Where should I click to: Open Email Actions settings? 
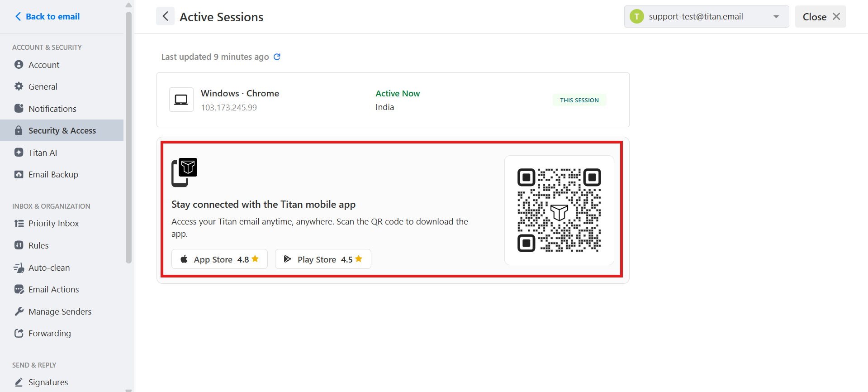[x=62, y=289]
